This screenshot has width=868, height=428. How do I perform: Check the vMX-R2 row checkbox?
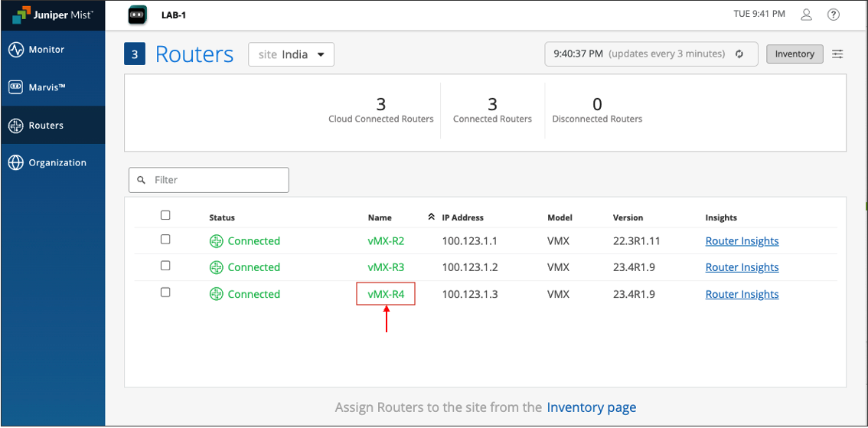tap(165, 240)
